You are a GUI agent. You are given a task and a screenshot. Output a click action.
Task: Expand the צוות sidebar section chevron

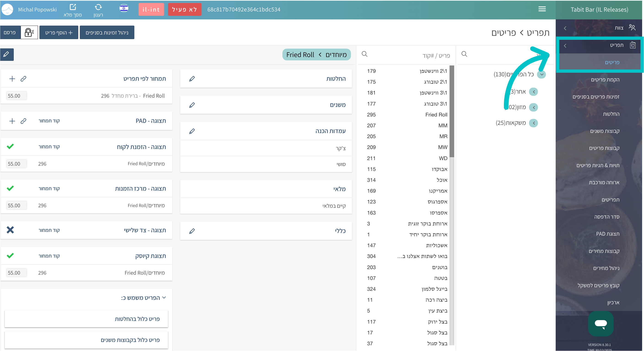pyautogui.click(x=565, y=28)
